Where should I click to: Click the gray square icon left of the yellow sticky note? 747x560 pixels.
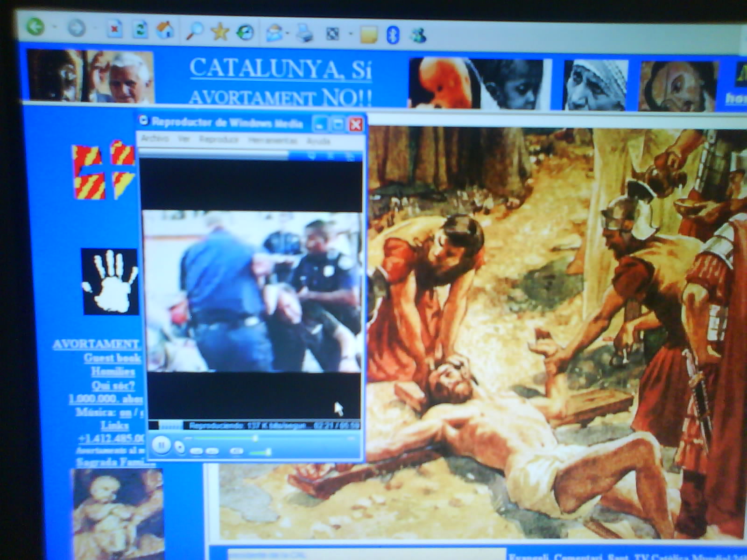point(332,34)
